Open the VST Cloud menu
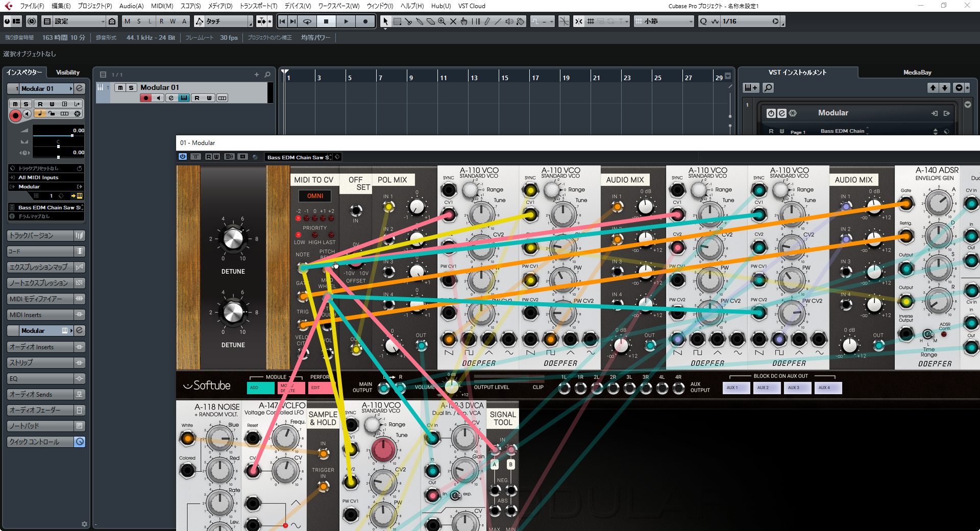 point(472,6)
